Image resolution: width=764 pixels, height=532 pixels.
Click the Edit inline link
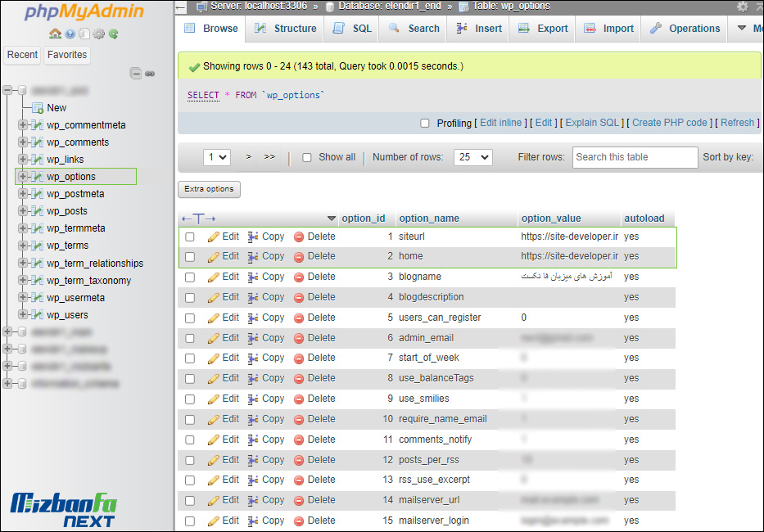point(501,123)
